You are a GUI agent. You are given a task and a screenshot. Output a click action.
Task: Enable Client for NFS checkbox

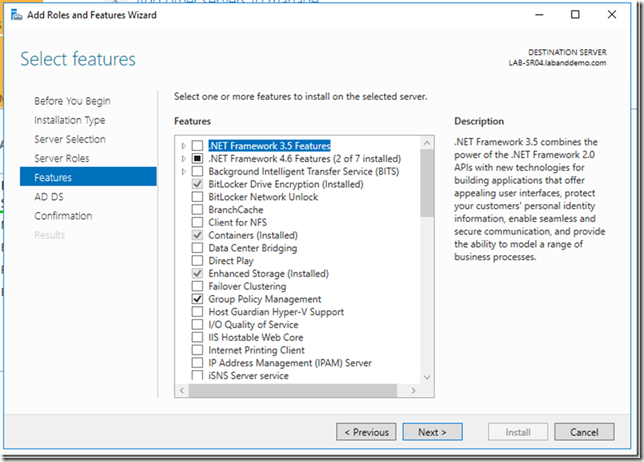tap(198, 222)
